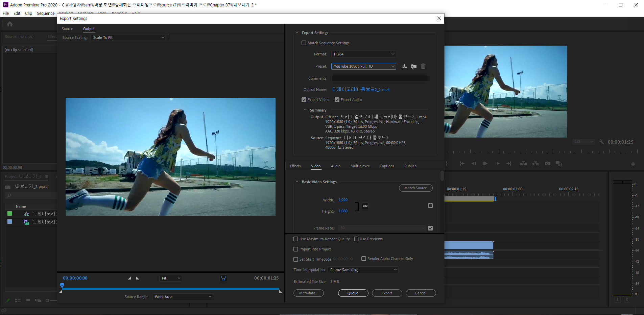Image resolution: width=644 pixels, height=315 pixels.
Task: Click the Comments input field
Action: [x=379, y=78]
